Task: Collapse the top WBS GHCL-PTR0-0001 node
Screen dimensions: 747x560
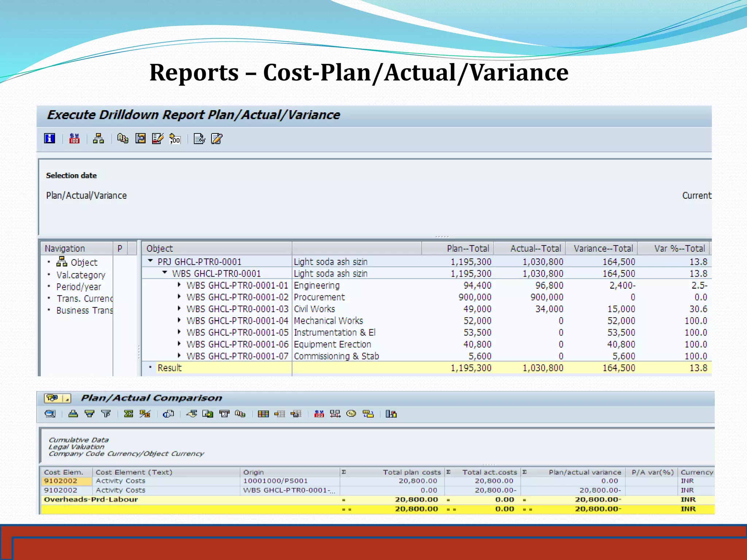Action: point(165,273)
